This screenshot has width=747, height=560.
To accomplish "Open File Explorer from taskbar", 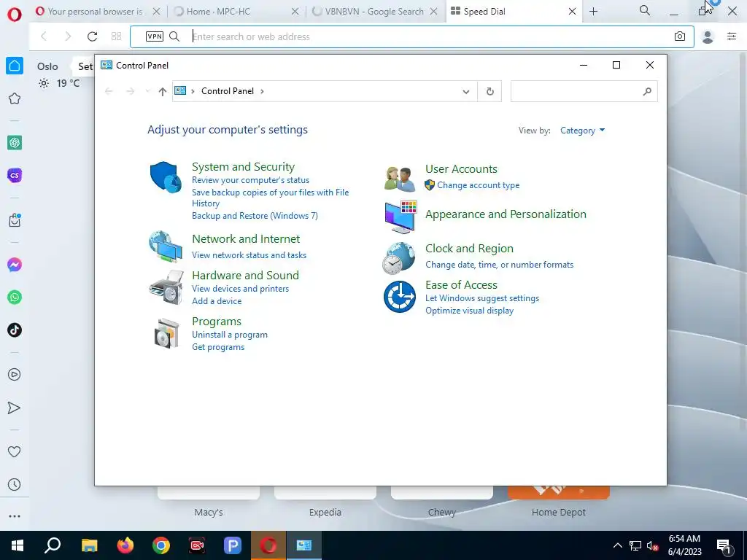I will (89, 545).
